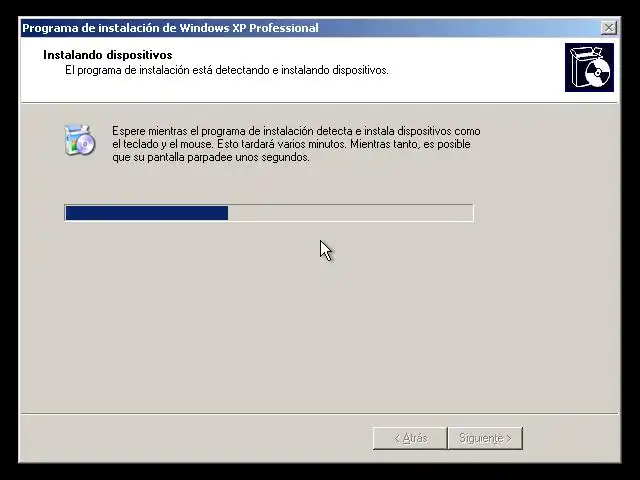This screenshot has height=480, width=640.
Task: Click the Atrás button
Action: click(410, 438)
